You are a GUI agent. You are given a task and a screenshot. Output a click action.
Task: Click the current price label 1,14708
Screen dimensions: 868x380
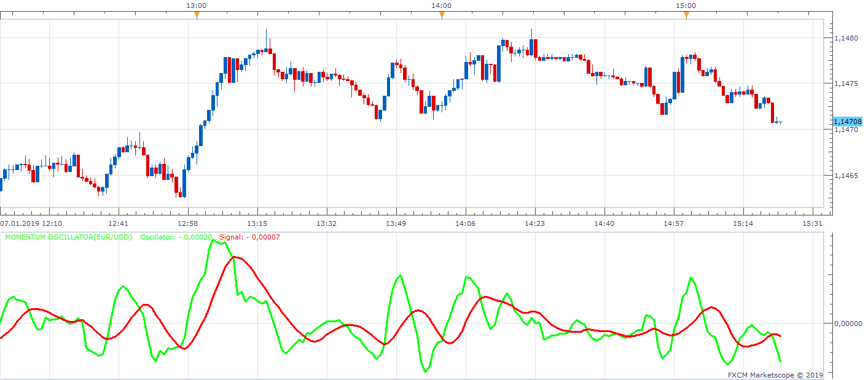pos(848,122)
